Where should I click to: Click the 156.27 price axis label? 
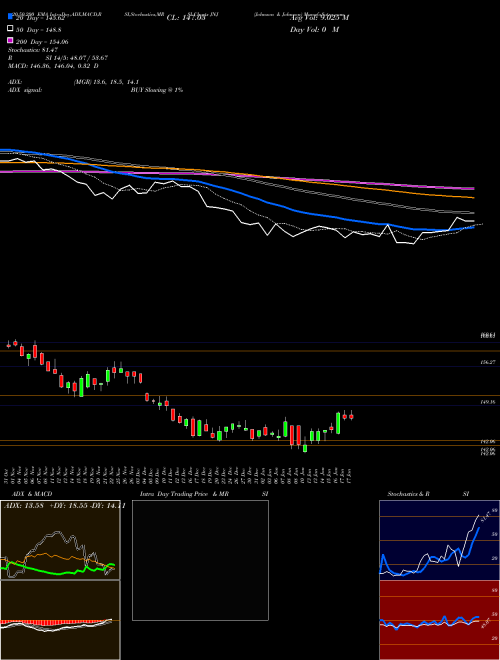(488, 362)
